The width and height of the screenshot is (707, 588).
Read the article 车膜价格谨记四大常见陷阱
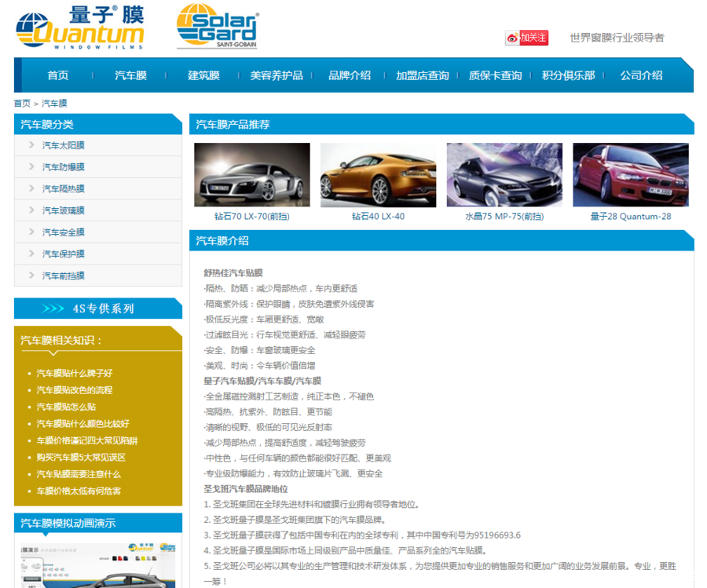[x=87, y=440]
